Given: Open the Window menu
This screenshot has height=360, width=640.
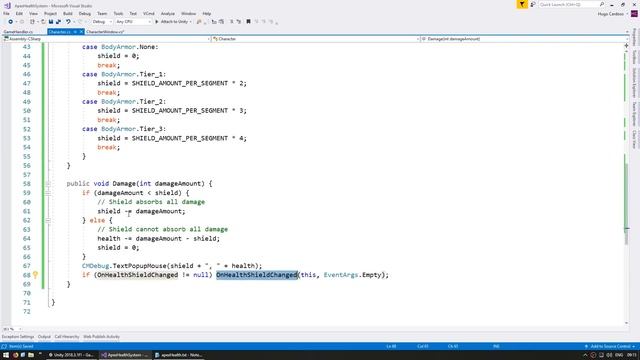Looking at the screenshot, I should [x=189, y=13].
